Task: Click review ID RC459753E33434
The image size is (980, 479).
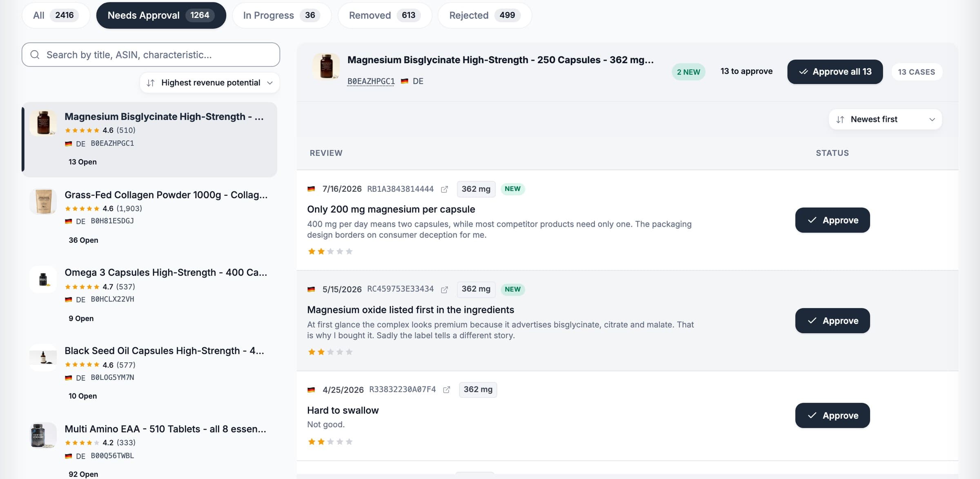Action: click(400, 289)
